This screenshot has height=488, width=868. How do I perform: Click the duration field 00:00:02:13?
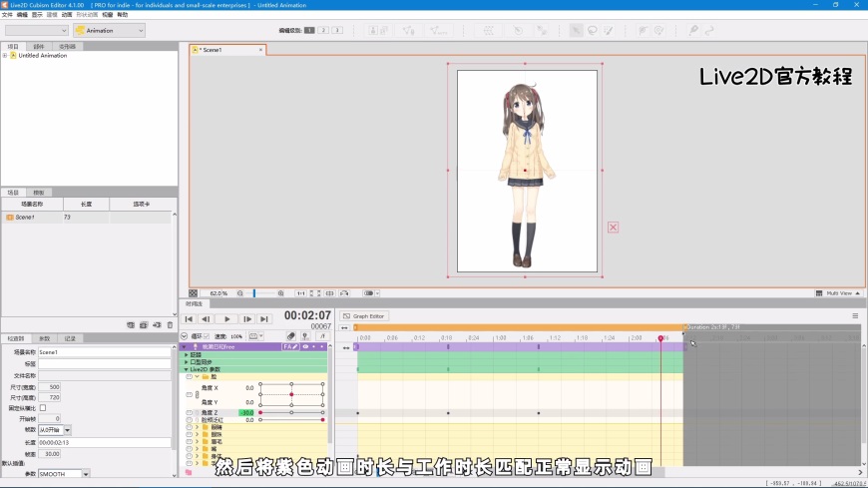coord(104,442)
